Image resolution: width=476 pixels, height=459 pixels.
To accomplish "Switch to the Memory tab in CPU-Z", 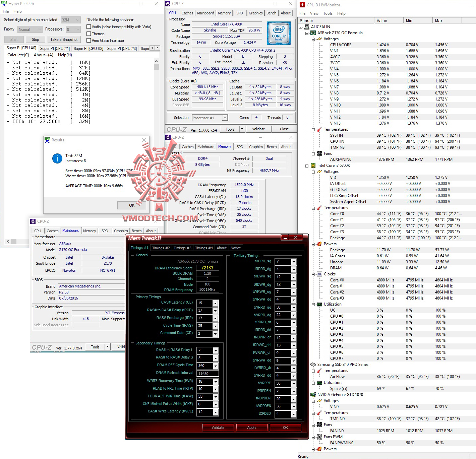I will point(224,13).
